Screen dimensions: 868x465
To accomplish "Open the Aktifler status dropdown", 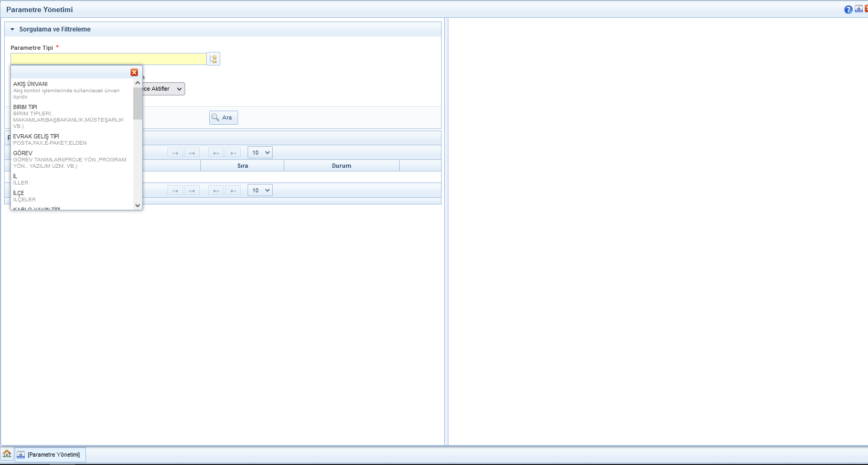I will [x=164, y=89].
